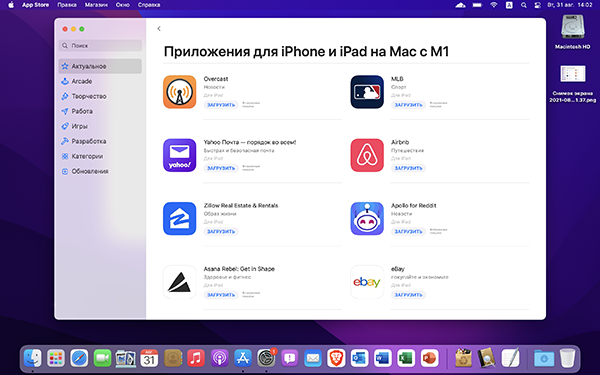This screenshot has height=375, width=600.
Task: Click the keyboard input source icon
Action: [509, 5]
